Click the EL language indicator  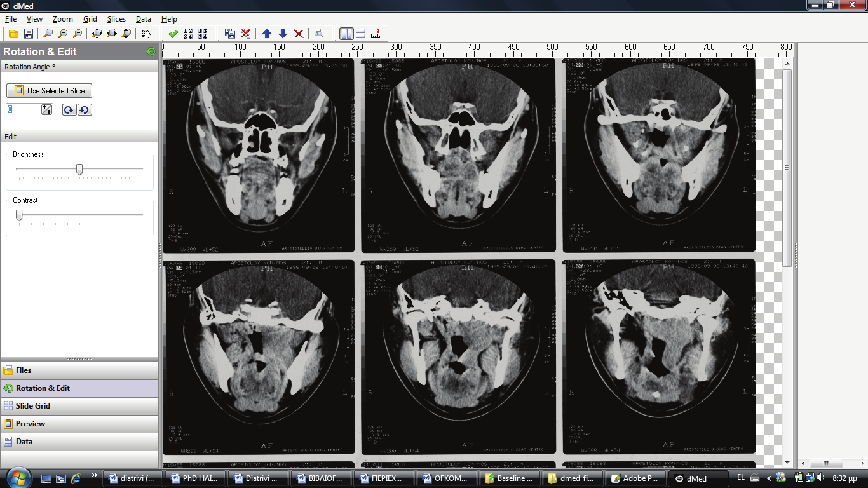pos(740,478)
